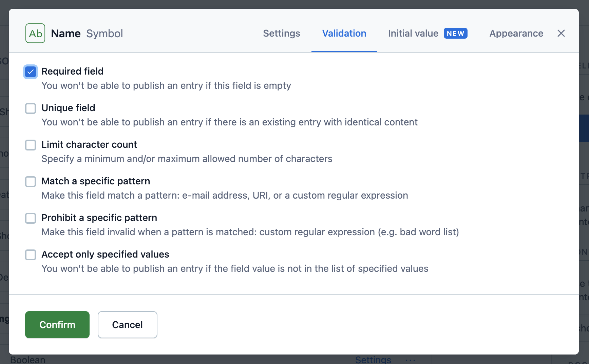Click the NEW badge on Initial value
The image size is (589, 364).
(455, 33)
